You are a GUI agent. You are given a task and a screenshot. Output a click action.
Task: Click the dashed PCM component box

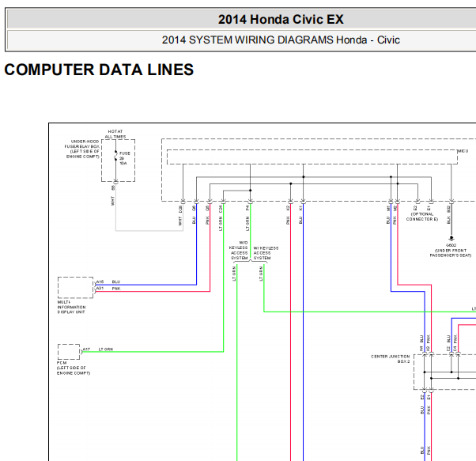(69, 352)
